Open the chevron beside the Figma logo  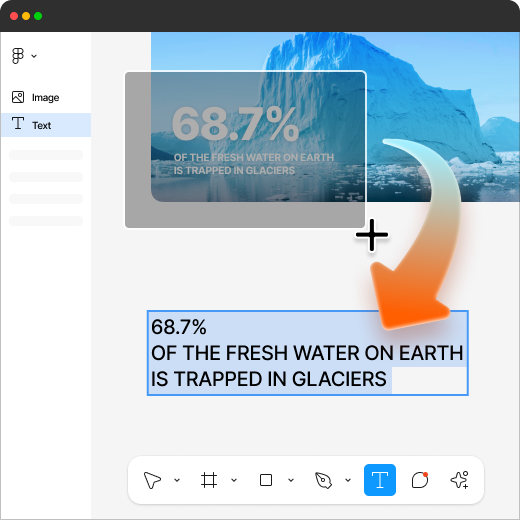click(34, 56)
